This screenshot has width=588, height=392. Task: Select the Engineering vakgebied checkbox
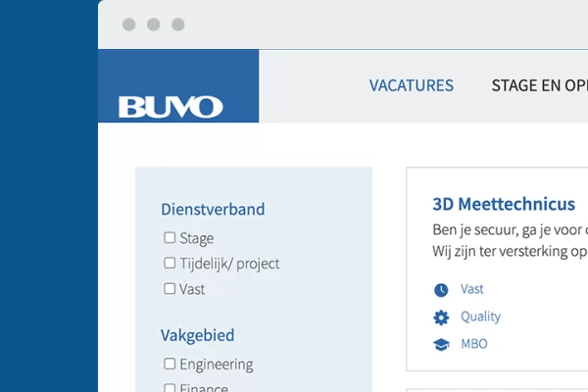[x=170, y=364]
